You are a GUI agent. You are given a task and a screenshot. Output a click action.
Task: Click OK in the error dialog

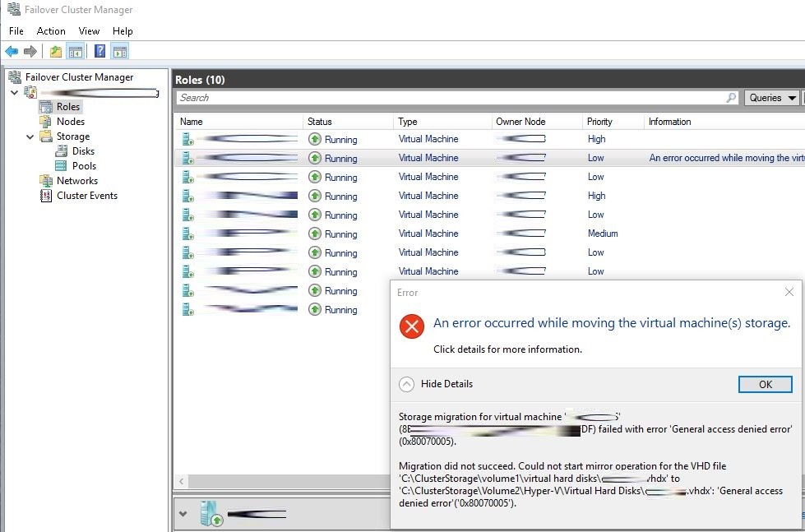click(765, 384)
